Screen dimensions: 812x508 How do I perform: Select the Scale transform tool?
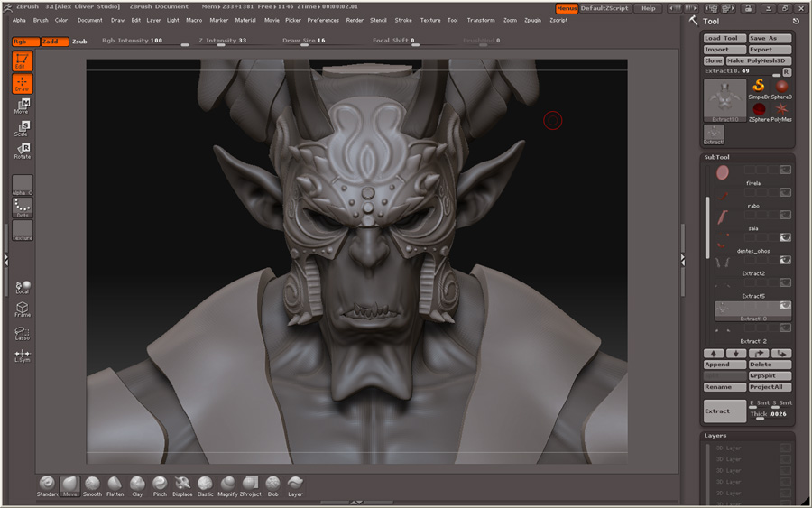23,129
